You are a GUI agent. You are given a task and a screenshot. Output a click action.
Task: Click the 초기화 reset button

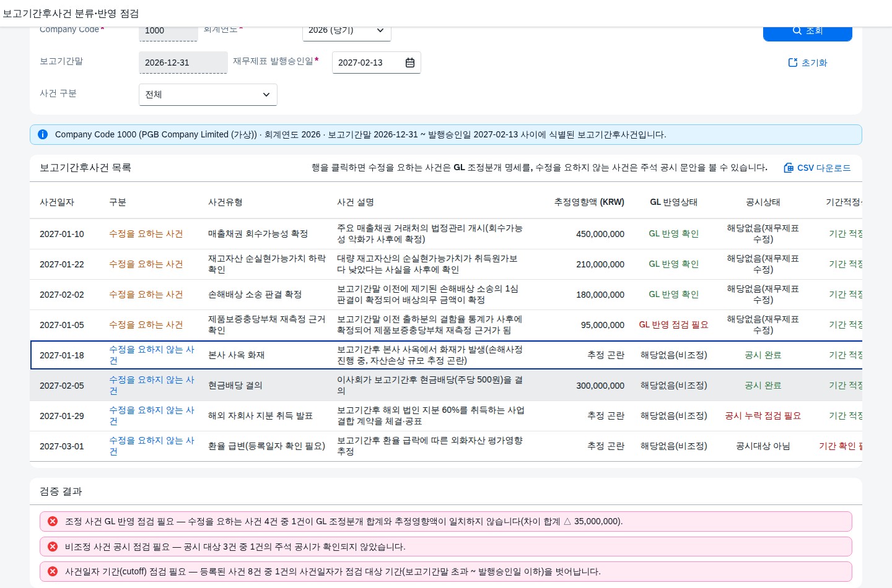pos(808,63)
